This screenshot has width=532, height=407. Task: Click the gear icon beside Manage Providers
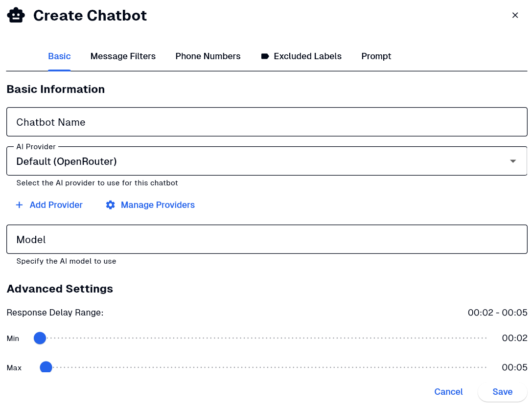pyautogui.click(x=110, y=205)
